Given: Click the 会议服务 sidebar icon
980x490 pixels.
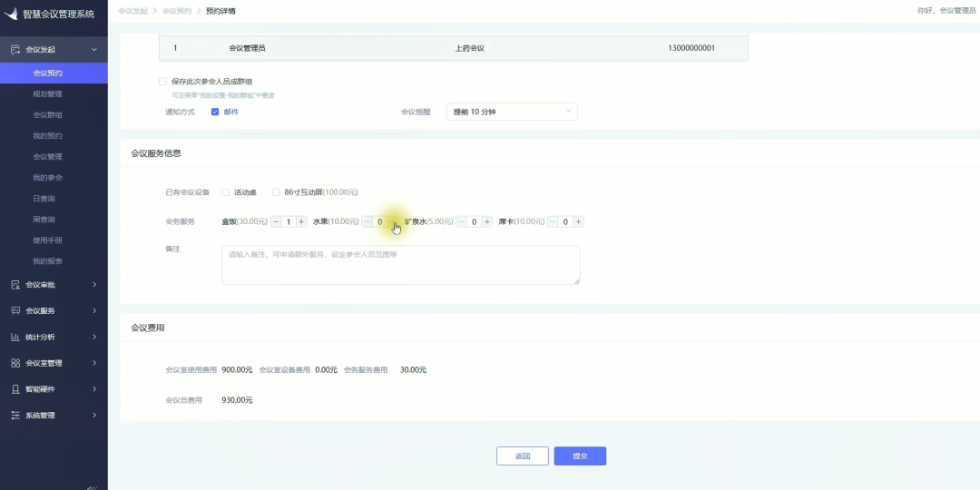Looking at the screenshot, I should point(15,310).
